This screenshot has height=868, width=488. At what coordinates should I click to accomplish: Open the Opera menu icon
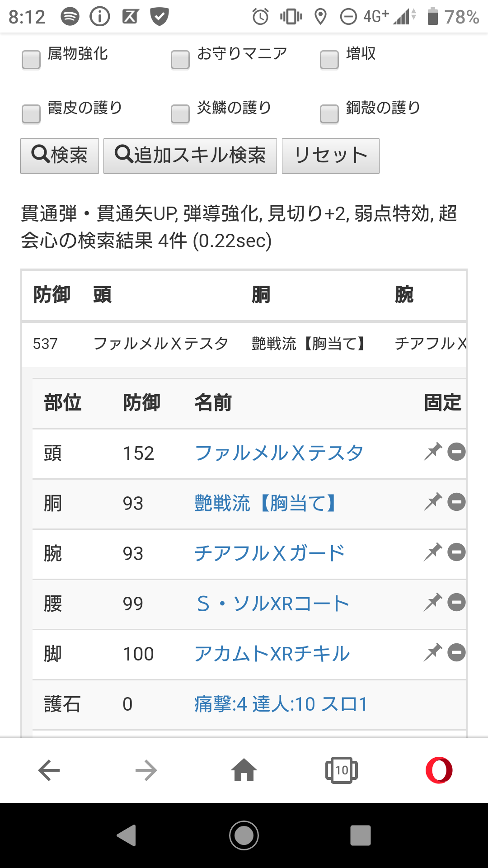tap(439, 770)
